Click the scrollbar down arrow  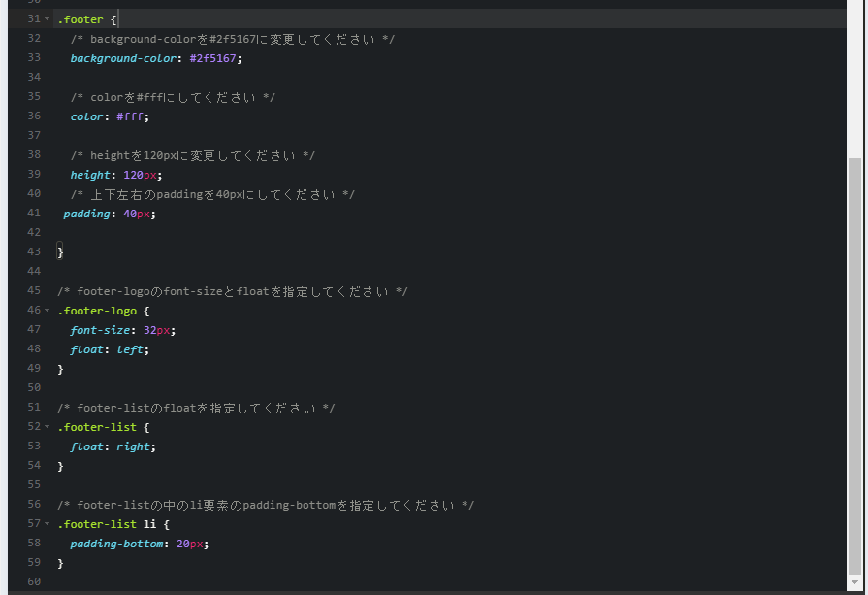coord(854,582)
